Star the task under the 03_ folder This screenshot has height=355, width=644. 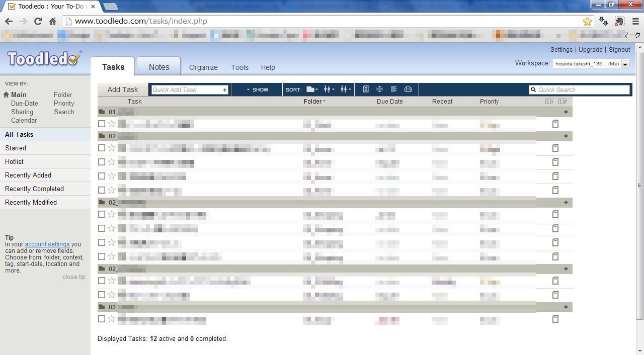click(x=112, y=319)
